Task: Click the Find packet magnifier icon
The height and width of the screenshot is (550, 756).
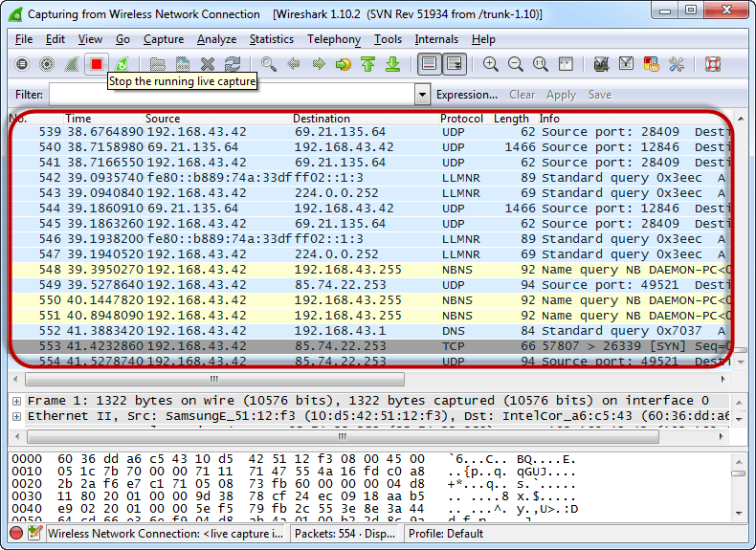Action: pos(269,64)
